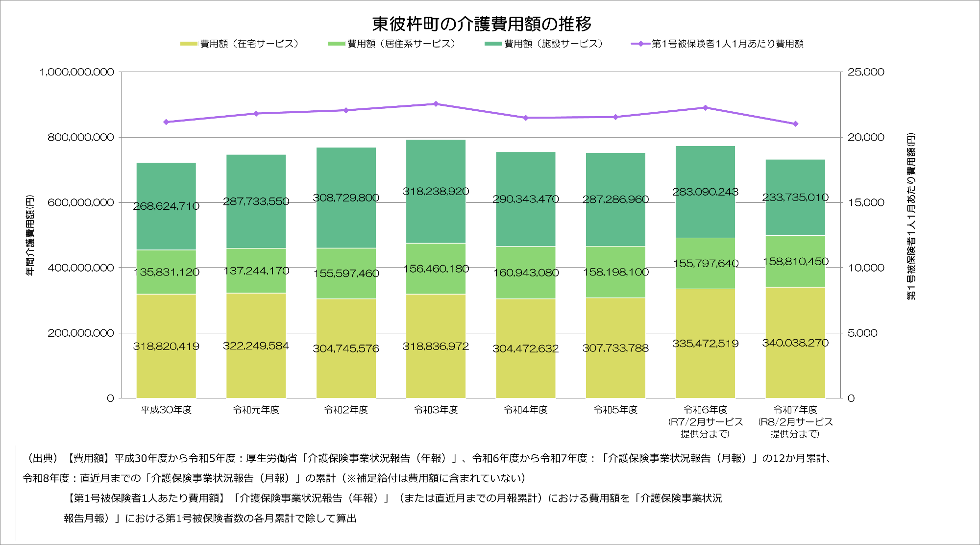Select legend label 費用額（在宅サービス）

tap(251, 44)
